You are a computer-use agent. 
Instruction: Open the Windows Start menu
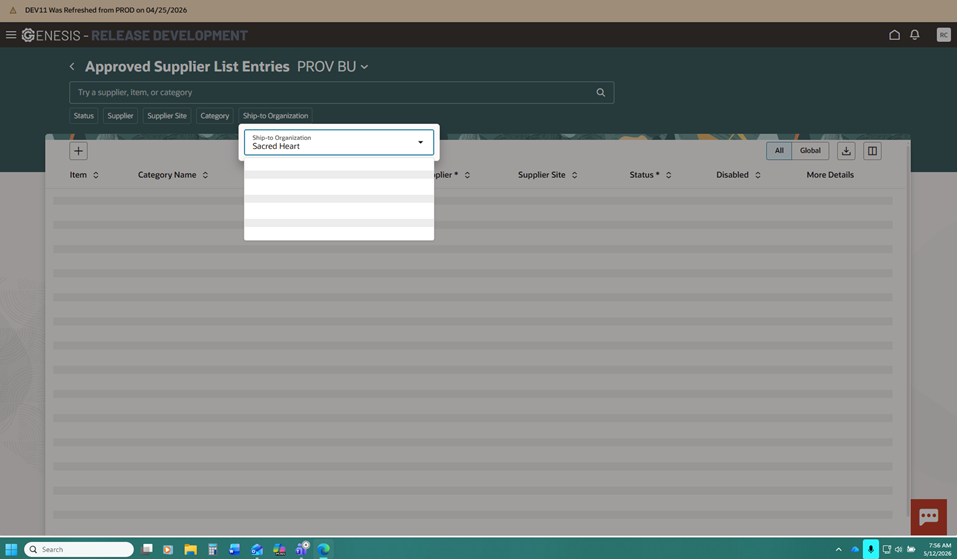click(11, 550)
